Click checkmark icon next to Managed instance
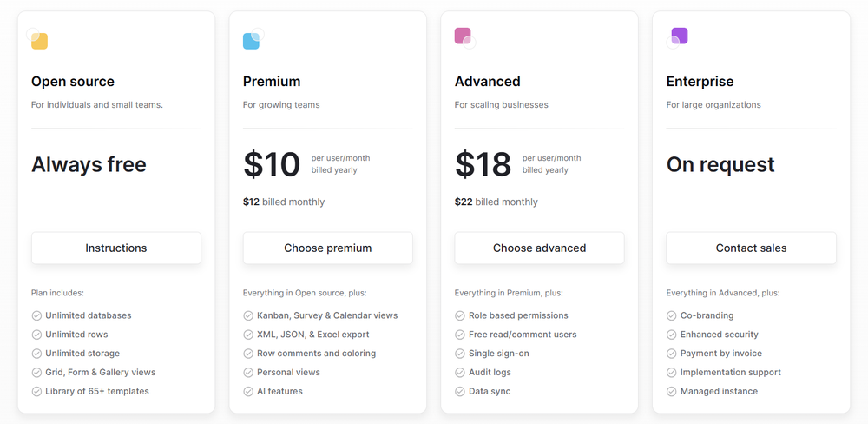The image size is (868, 424). 672,391
